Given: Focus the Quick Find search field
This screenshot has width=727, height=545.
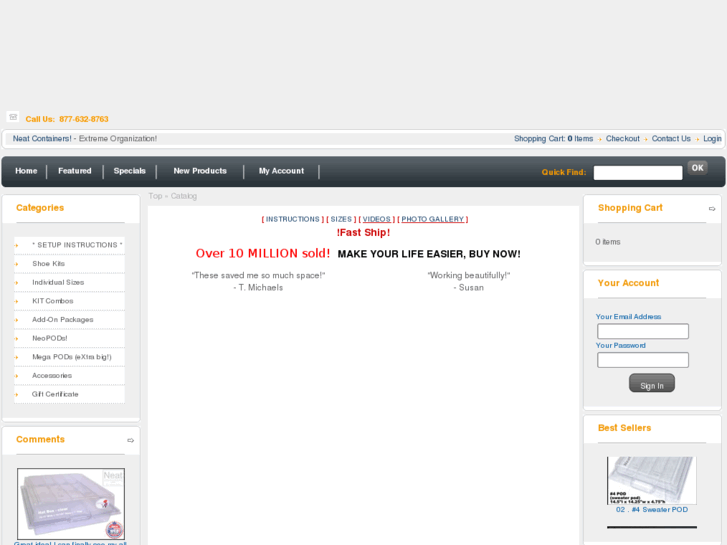Looking at the screenshot, I should (638, 173).
